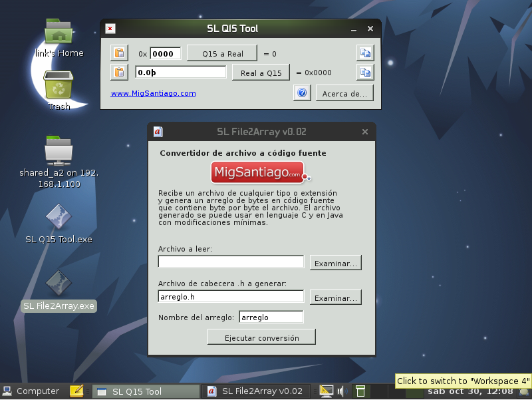
Task: Click the Archivo a leer input field
Action: (230, 262)
